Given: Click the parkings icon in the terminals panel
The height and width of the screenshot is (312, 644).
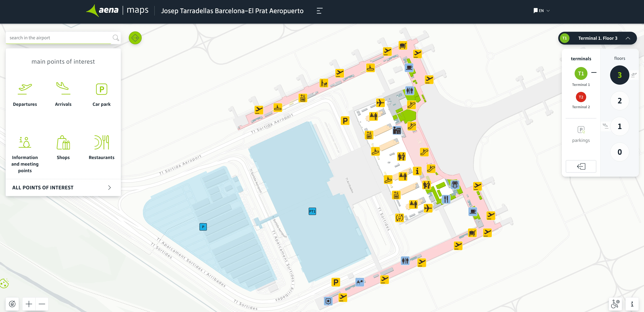Looking at the screenshot, I should point(581,130).
